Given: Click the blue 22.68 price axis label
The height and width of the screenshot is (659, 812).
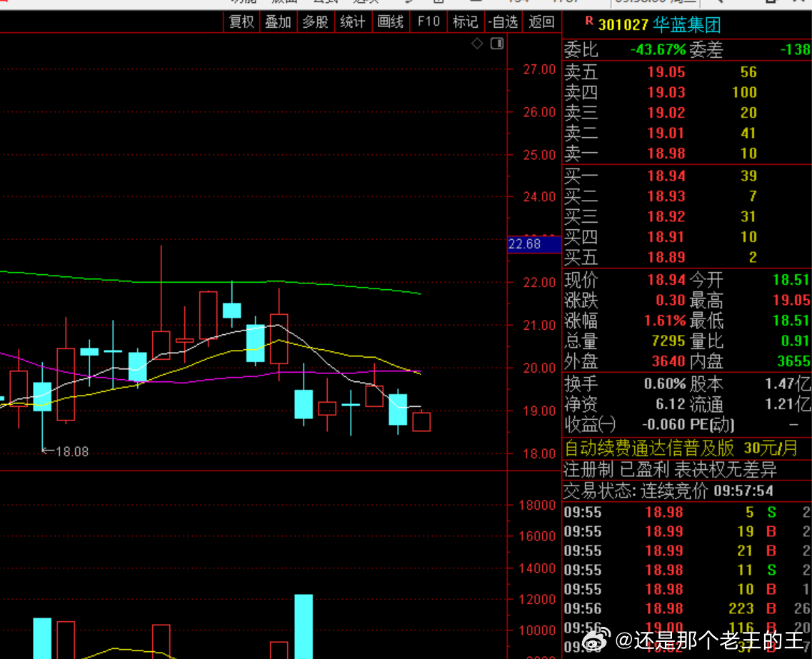Looking at the screenshot, I should 534,244.
